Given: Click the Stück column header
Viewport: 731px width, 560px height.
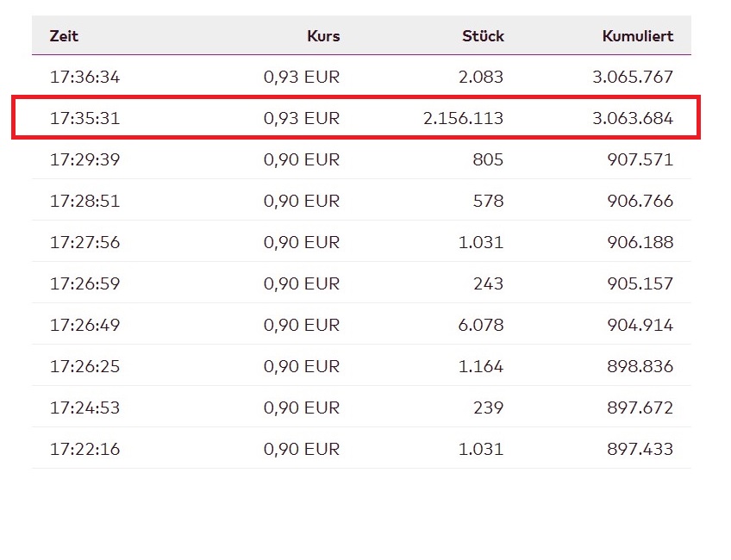Looking at the screenshot, I should coord(483,36).
